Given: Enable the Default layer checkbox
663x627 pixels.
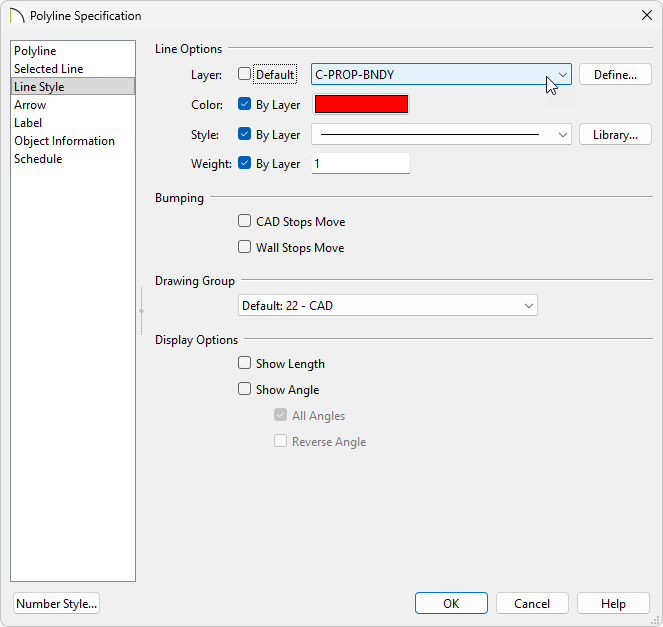Looking at the screenshot, I should [x=245, y=74].
